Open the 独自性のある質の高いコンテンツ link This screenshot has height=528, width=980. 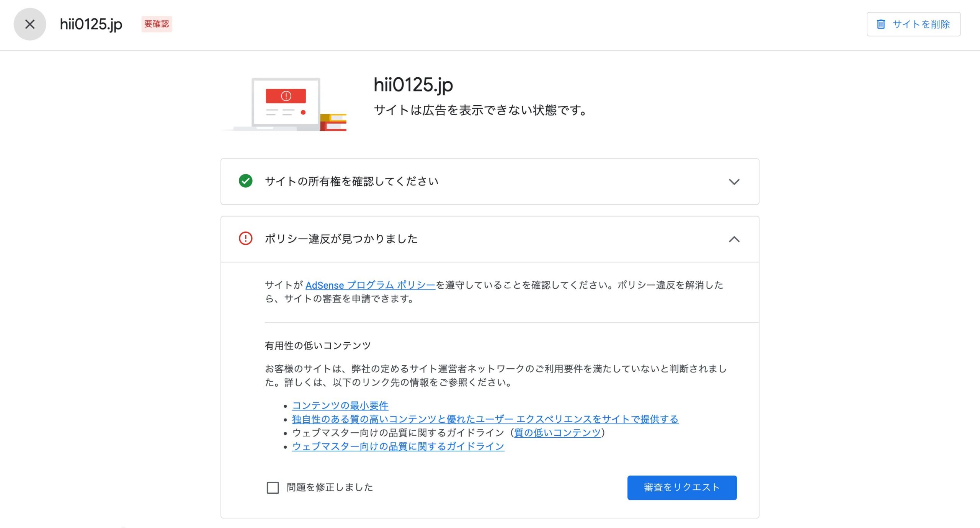pos(485,419)
